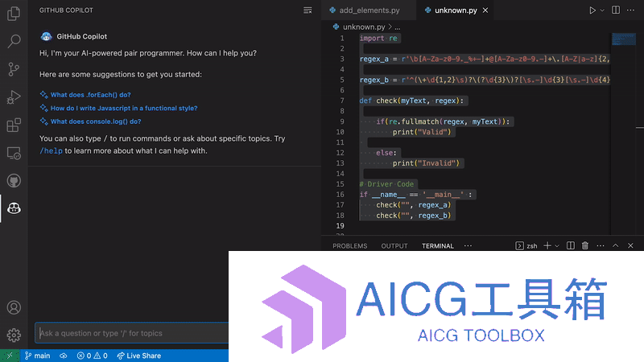Click the publish to cloud status bar icon

pyautogui.click(x=64, y=356)
